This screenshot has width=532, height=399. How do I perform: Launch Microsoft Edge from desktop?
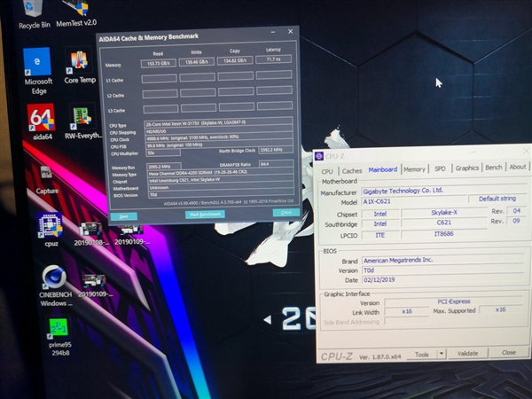point(38,71)
